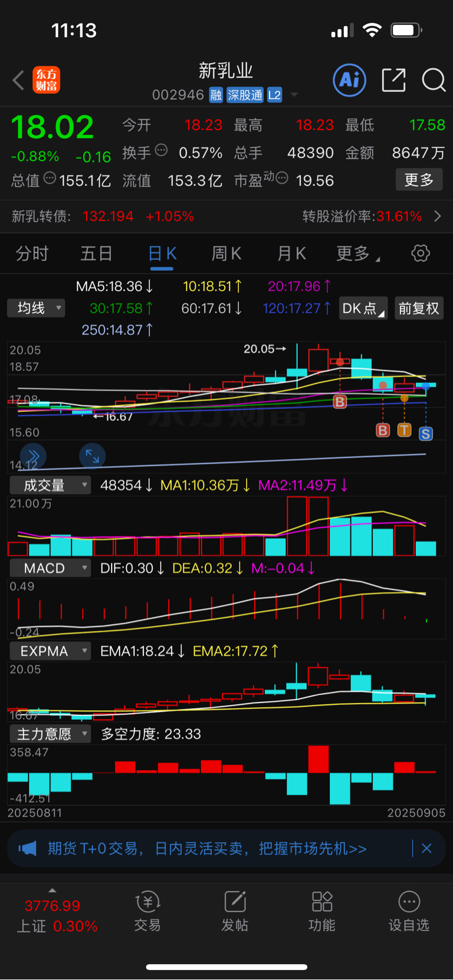
Task: Tap the red B marker under 20.05 candle
Action: tap(340, 402)
